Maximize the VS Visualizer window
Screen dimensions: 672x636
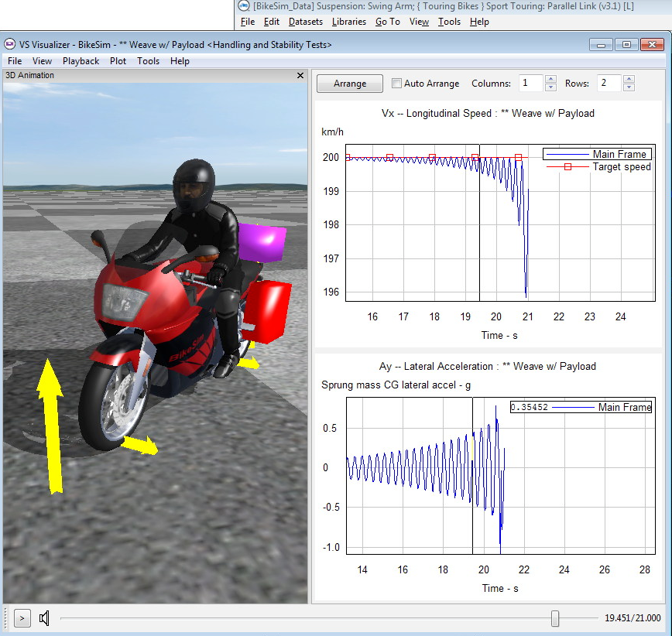(x=626, y=45)
